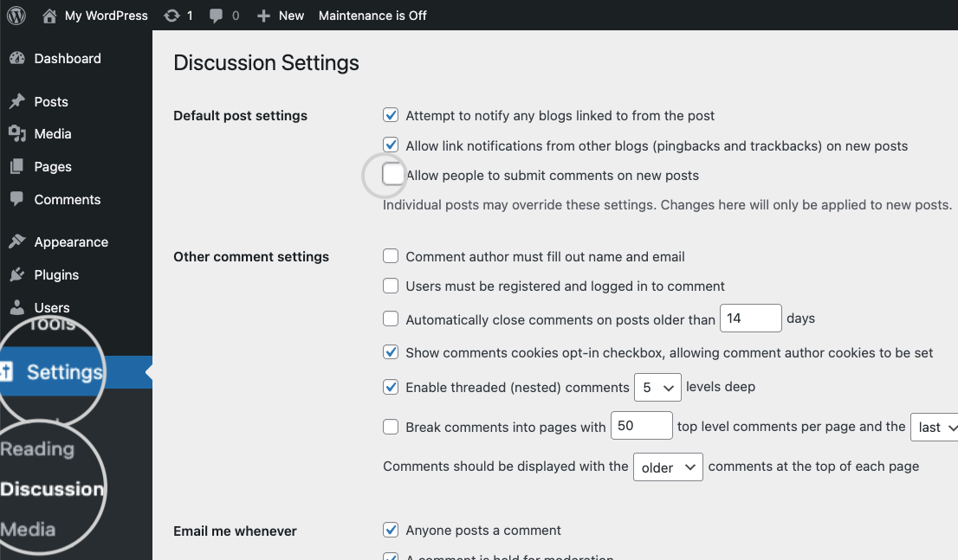Check Comment author must fill out name

coord(391,256)
